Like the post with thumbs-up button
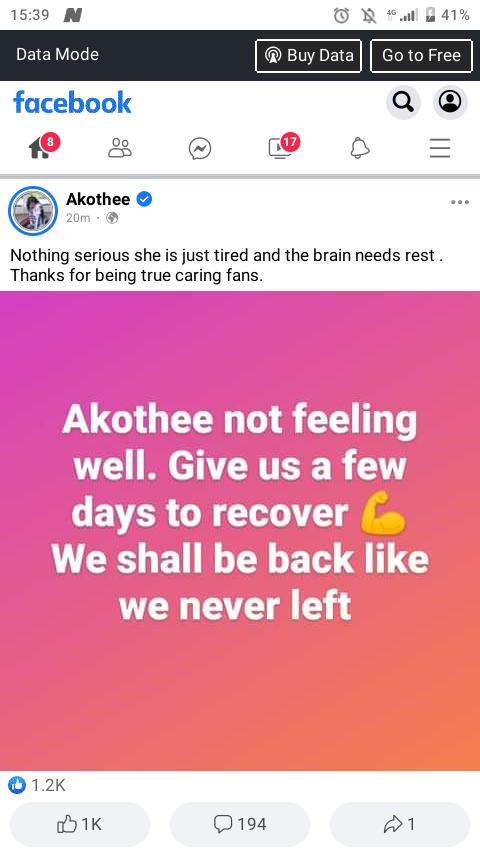480x854 pixels. point(80,824)
